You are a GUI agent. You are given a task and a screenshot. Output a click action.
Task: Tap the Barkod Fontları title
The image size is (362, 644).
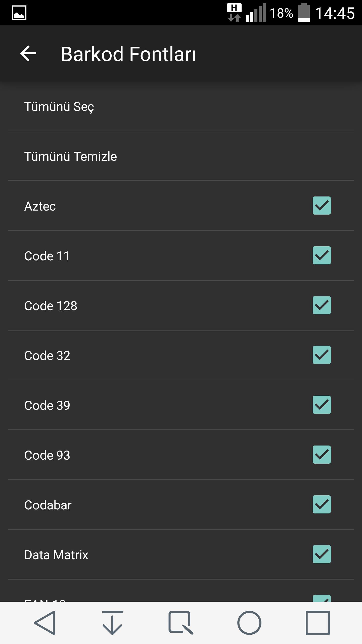point(128,54)
